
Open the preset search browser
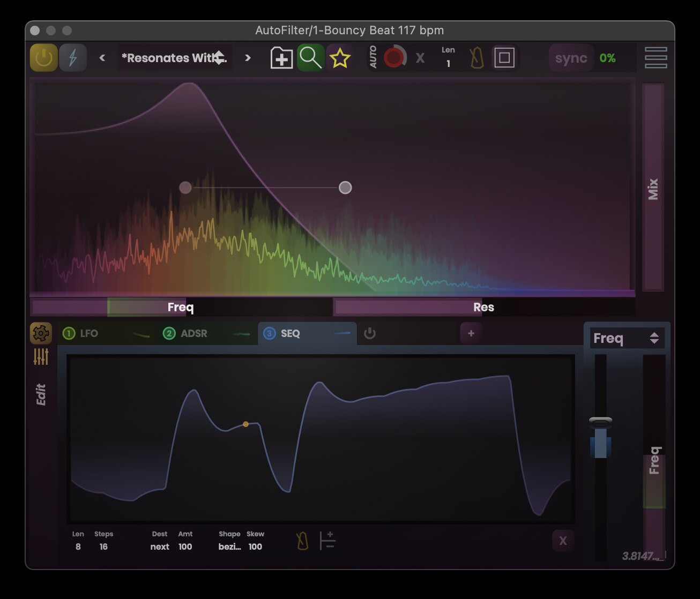tap(310, 57)
